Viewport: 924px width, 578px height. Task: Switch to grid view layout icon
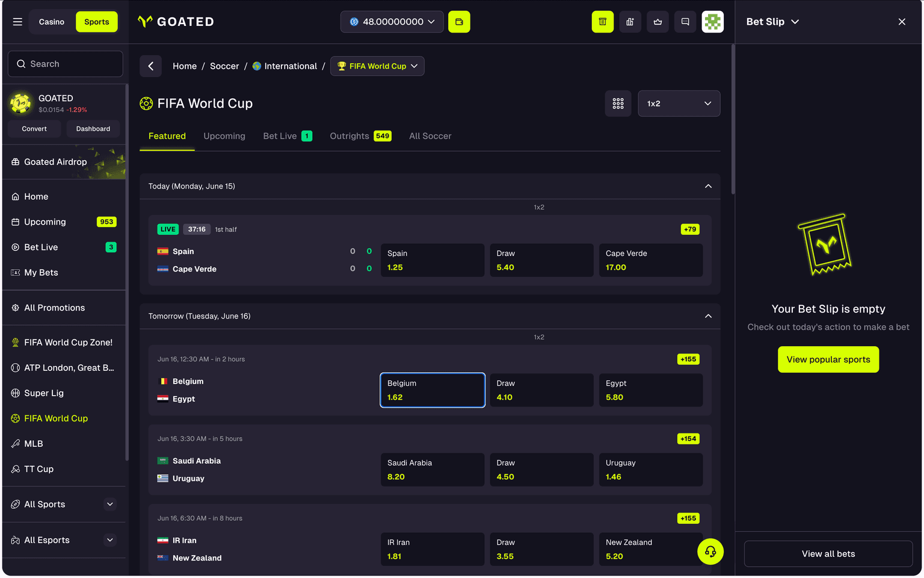coord(618,104)
